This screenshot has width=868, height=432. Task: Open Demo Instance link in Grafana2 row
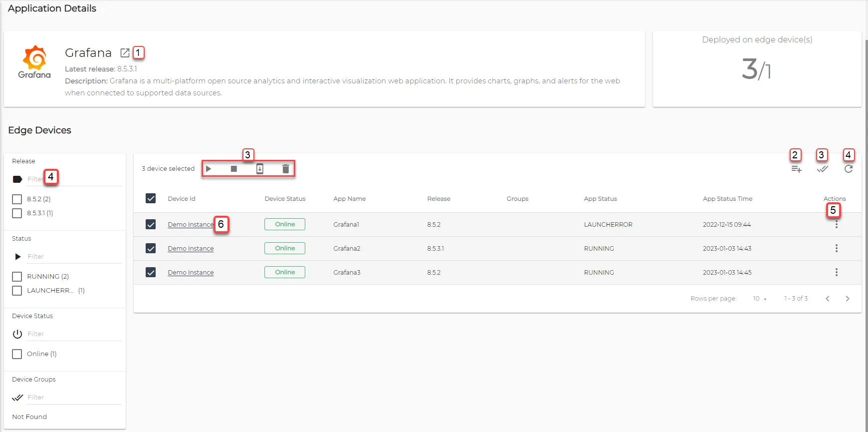coord(191,249)
